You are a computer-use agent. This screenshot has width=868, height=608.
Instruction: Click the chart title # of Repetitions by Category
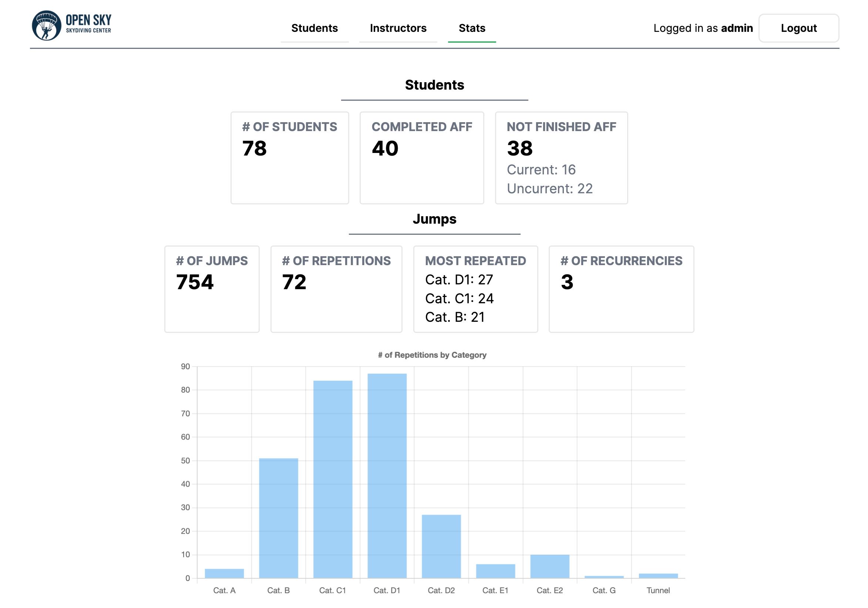[x=432, y=355]
